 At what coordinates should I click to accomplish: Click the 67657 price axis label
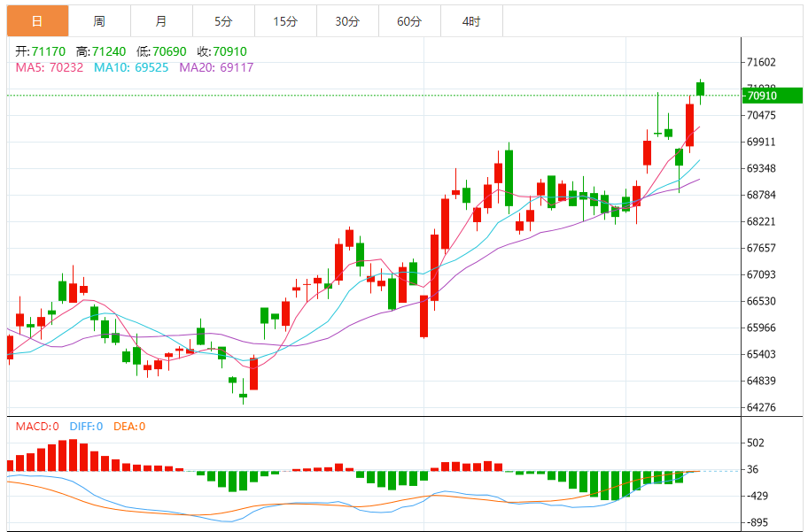tap(761, 248)
